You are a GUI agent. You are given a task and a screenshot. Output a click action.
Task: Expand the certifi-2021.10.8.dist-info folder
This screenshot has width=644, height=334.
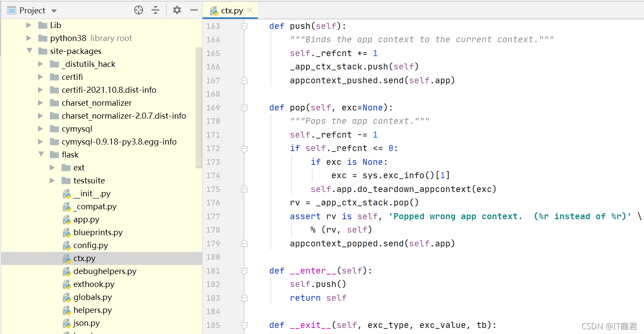[x=41, y=90]
